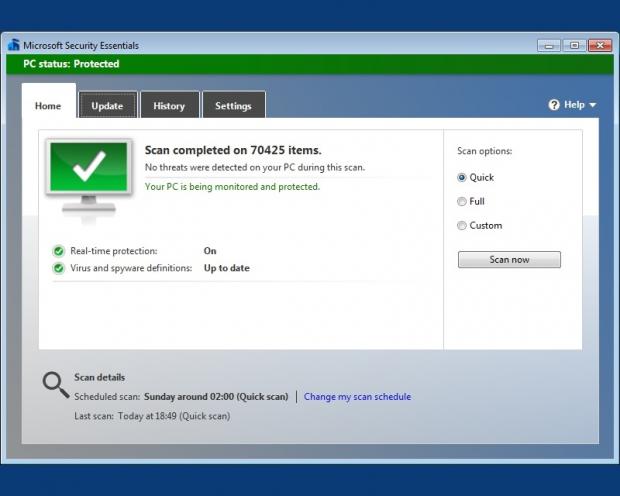
Task: Click the Real-time protection green check icon
Action: click(x=59, y=251)
